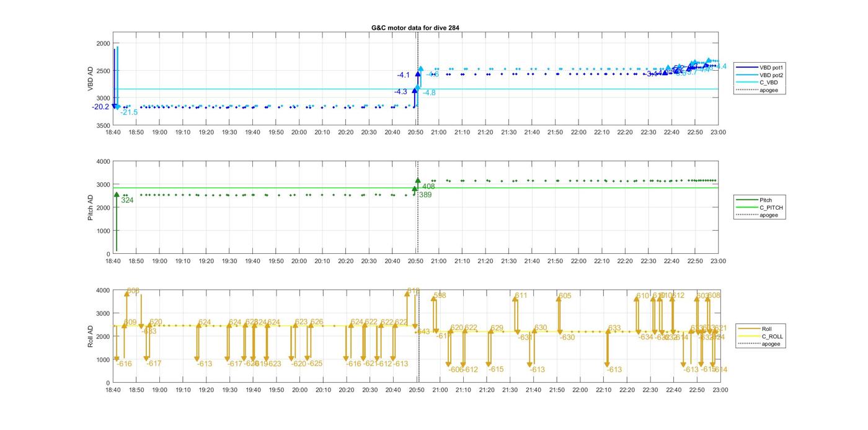Click the '605' roll data label
868x430 pixels.
[565, 295]
